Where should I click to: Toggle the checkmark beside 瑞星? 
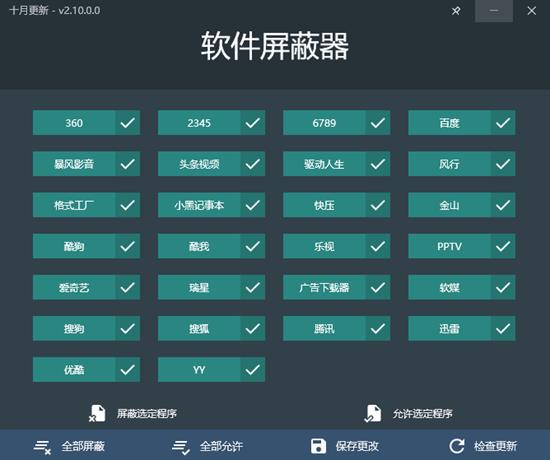point(253,287)
